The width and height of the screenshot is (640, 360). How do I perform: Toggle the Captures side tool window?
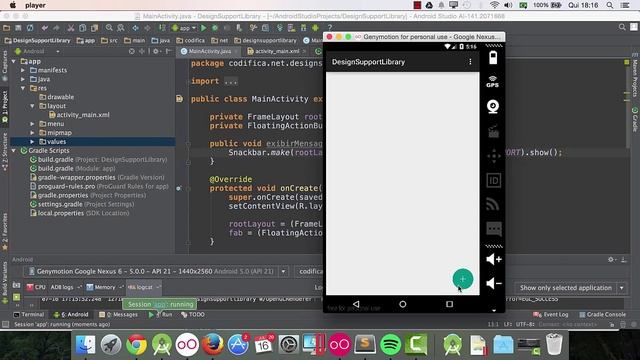click(x=4, y=65)
